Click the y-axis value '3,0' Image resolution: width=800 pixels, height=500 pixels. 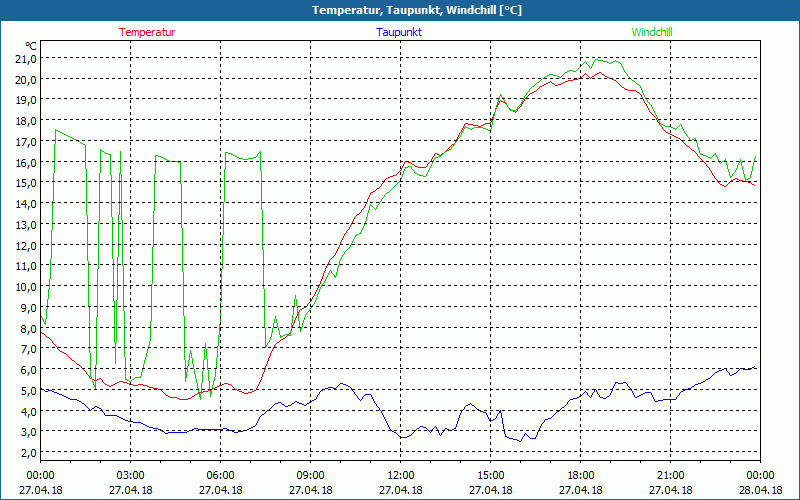click(x=29, y=432)
